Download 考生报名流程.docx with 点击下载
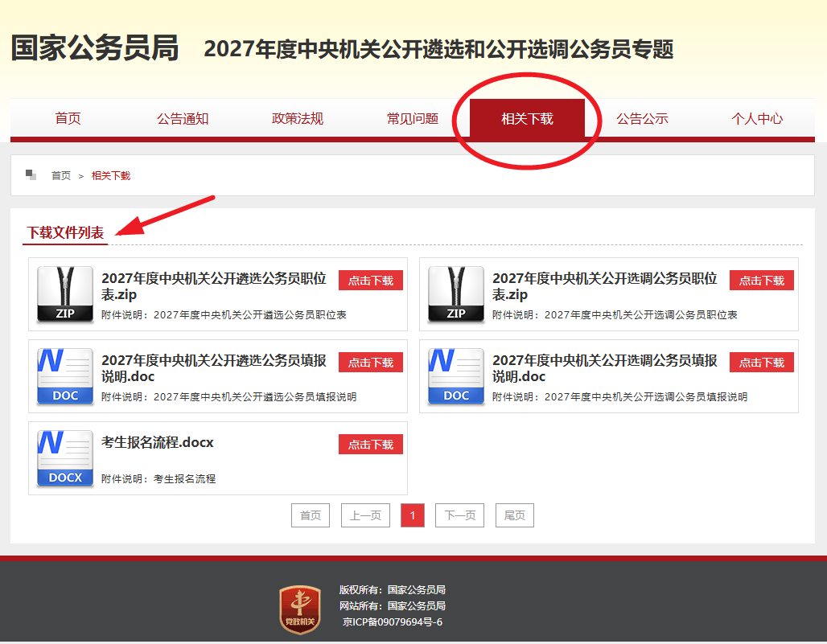 (371, 445)
